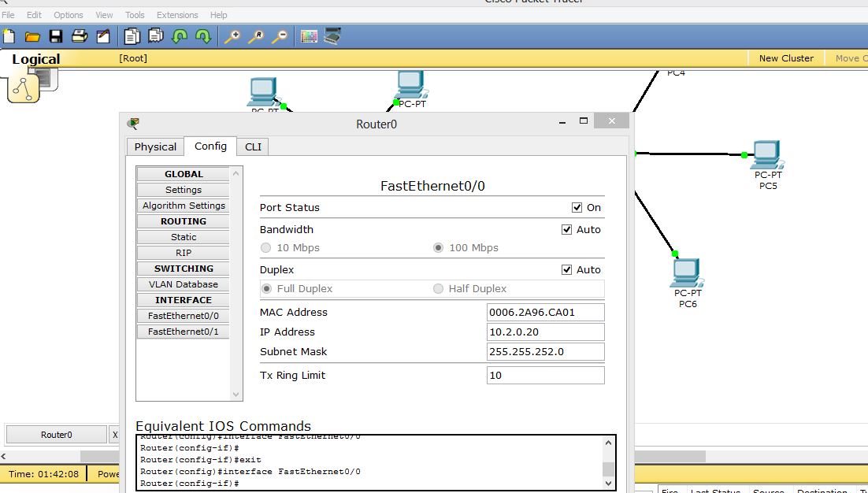Screen dimensions: 868x493
Task: Click the New Cluster button
Action: (x=786, y=58)
